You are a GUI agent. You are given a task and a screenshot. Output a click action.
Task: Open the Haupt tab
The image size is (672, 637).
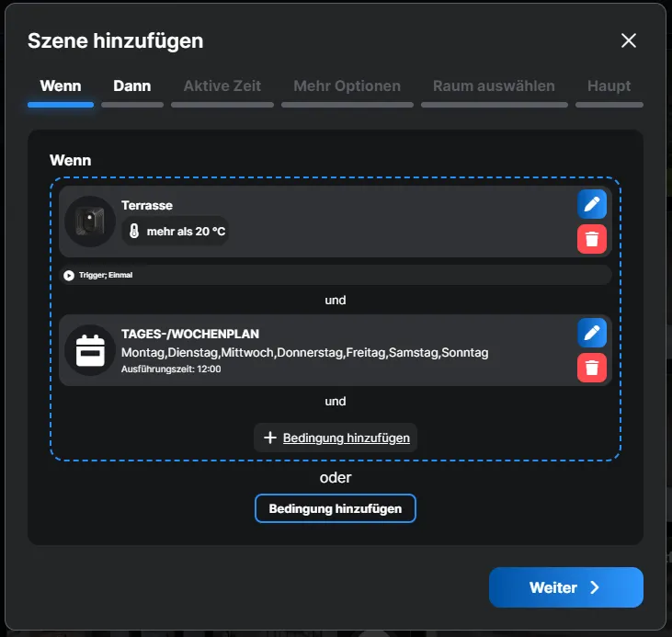click(609, 86)
